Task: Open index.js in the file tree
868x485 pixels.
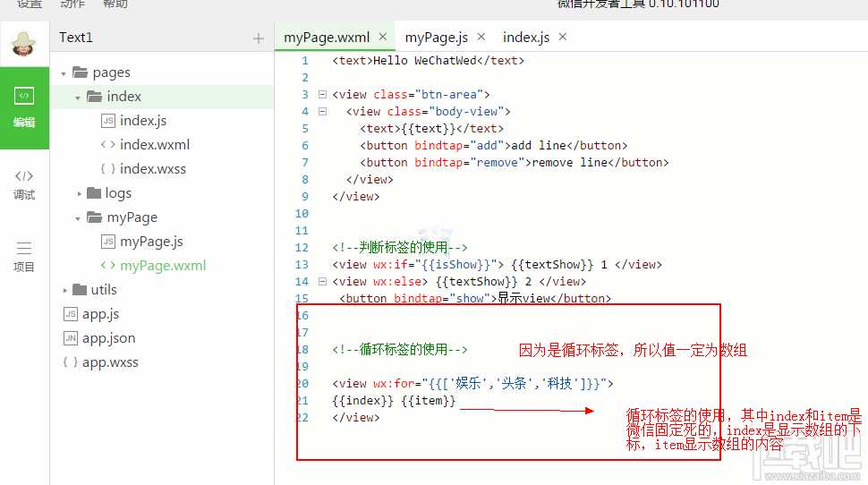Action: click(143, 121)
